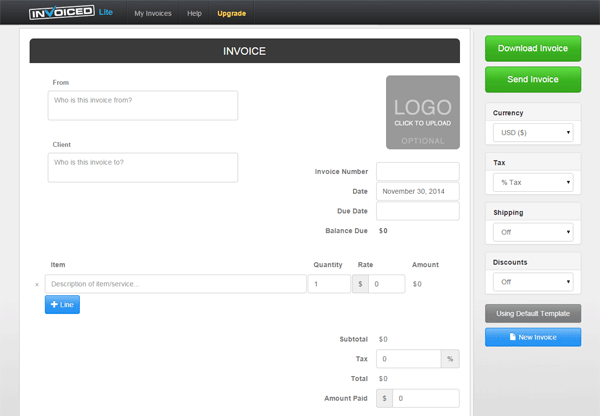Click the Amount column header

(425, 265)
